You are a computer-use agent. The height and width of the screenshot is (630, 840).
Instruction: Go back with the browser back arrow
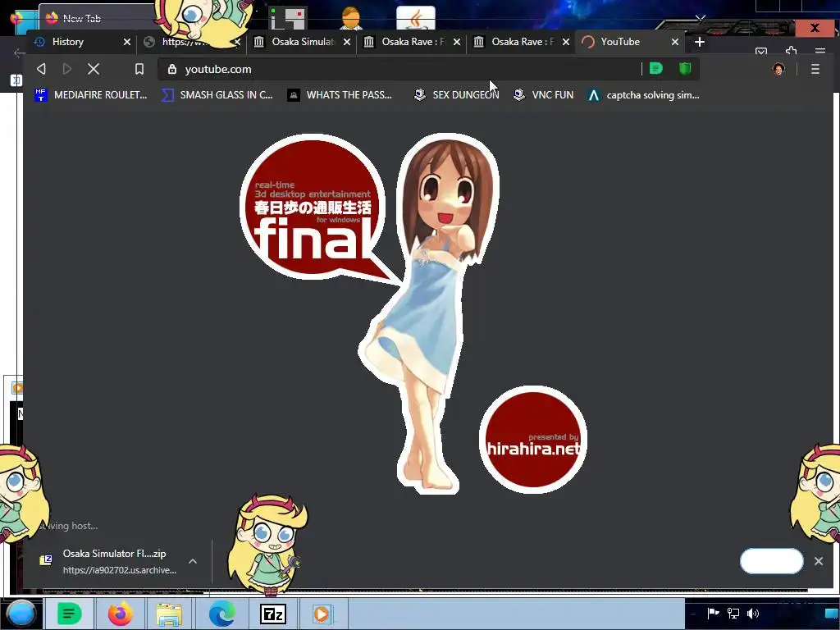click(x=41, y=69)
